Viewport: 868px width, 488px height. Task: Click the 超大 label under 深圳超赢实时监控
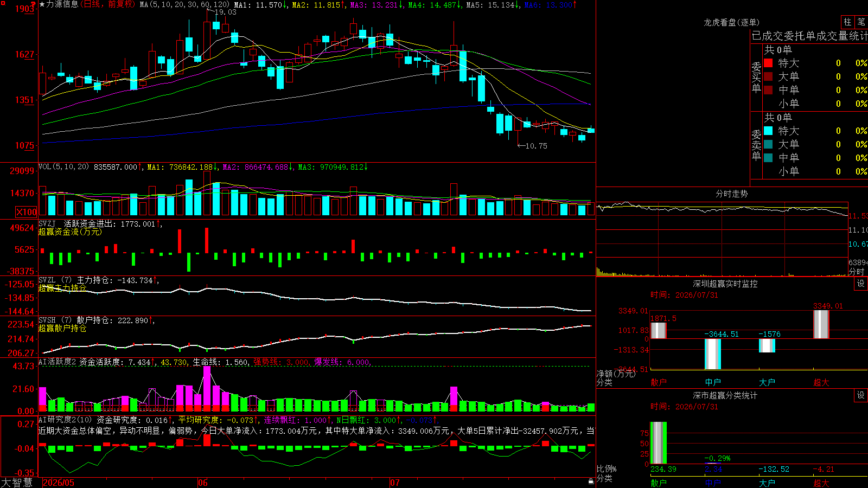(821, 382)
